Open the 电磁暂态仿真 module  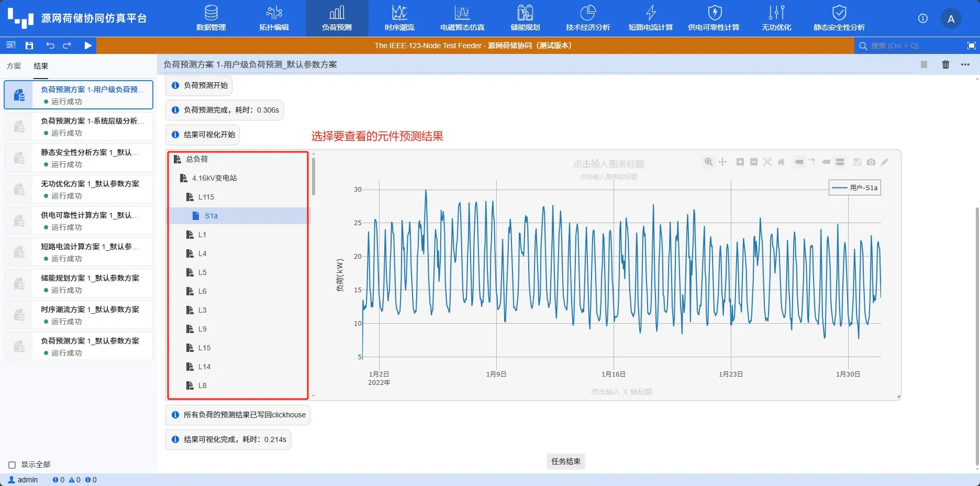(x=462, y=18)
